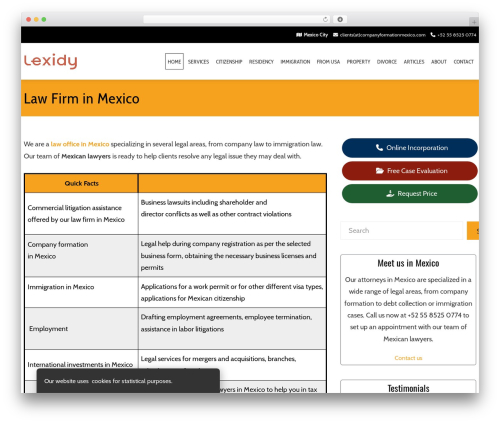The height and width of the screenshot is (423, 500).
Task: Click 'Business lawsuits including shareholder' cell
Action: click(x=232, y=214)
